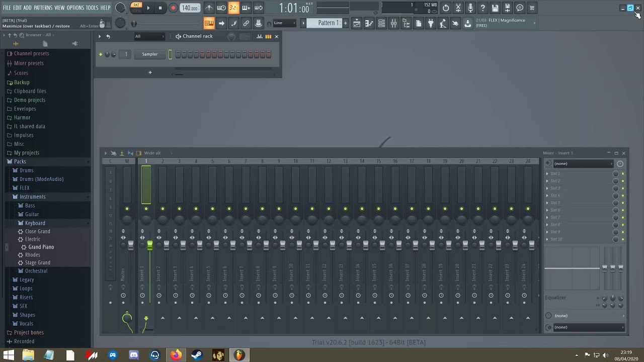Click the play button in transport
This screenshot has height=362, width=644.
pos(148,8)
